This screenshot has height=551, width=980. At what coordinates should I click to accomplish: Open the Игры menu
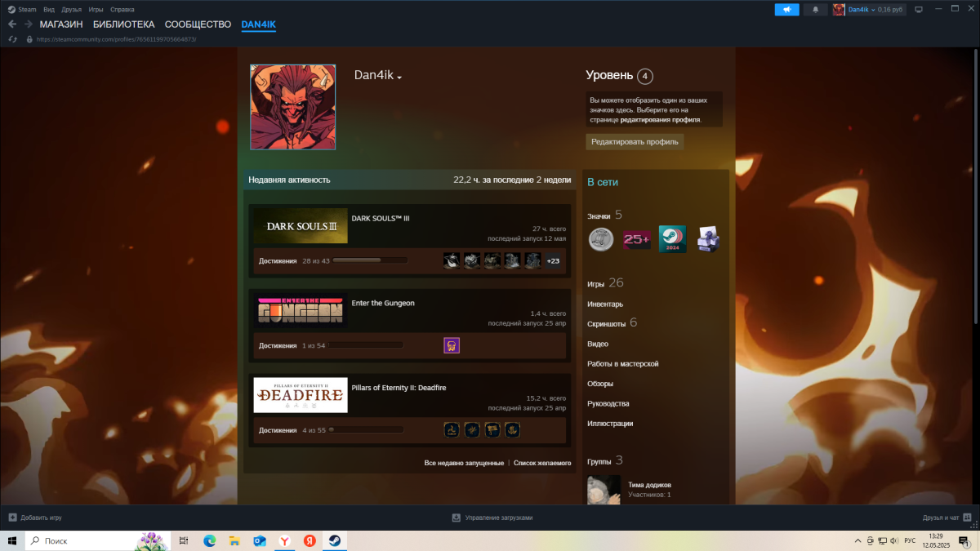[96, 9]
